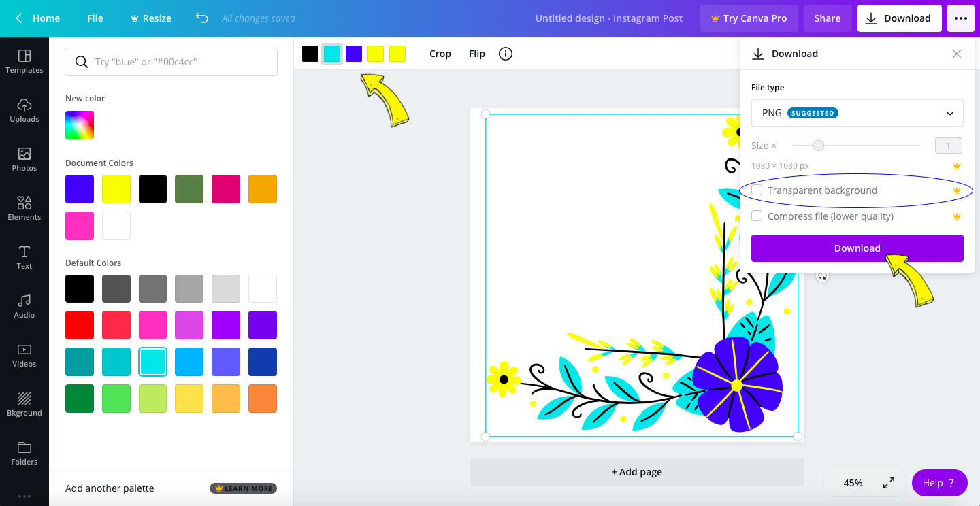Open the Videos sidebar panel
980x506 pixels.
click(24, 355)
